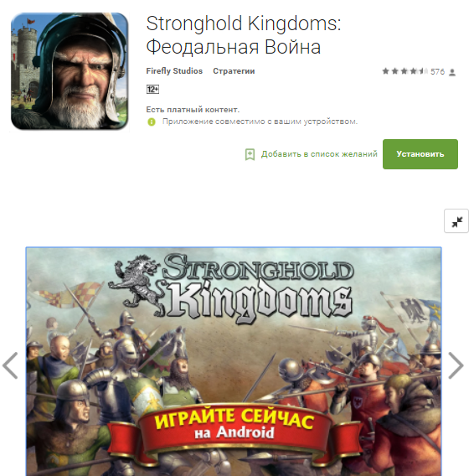
Task: Click the reviewers person icon
Action: pos(452,72)
